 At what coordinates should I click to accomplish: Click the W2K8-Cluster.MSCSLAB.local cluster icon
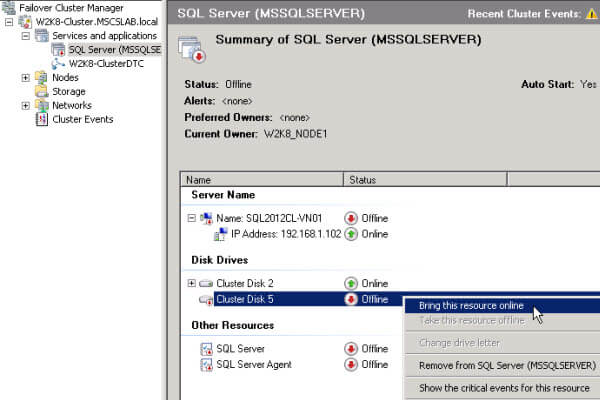[x=25, y=21]
